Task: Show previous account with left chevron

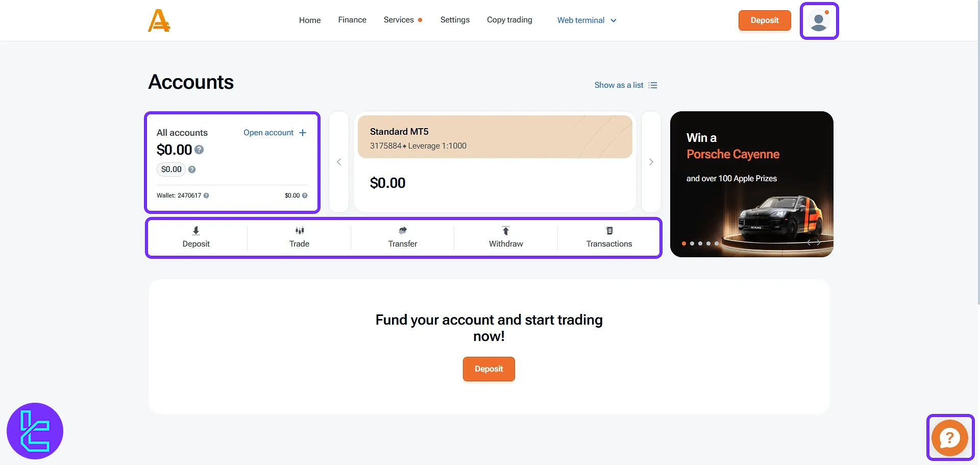Action: click(339, 162)
